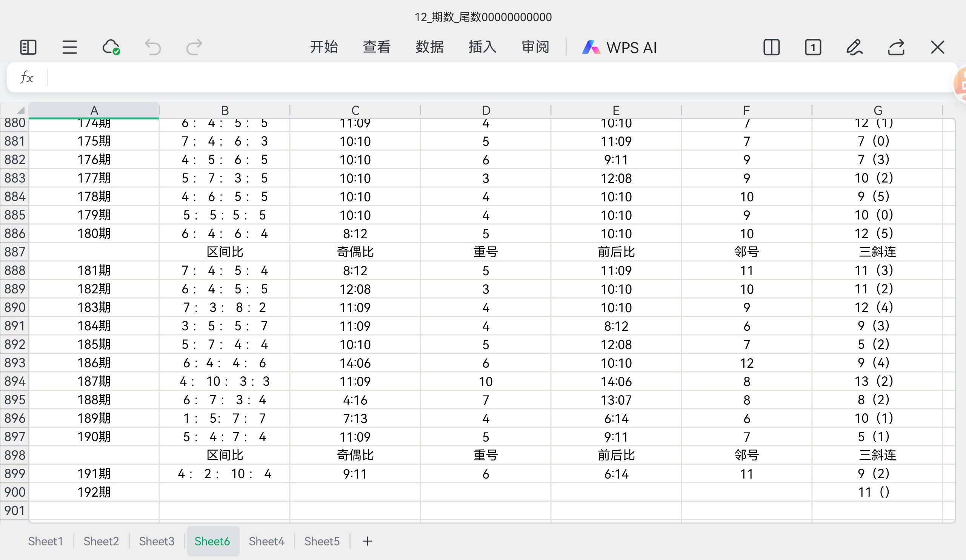
Task: Select 重号 cell in row 887
Action: click(x=486, y=252)
